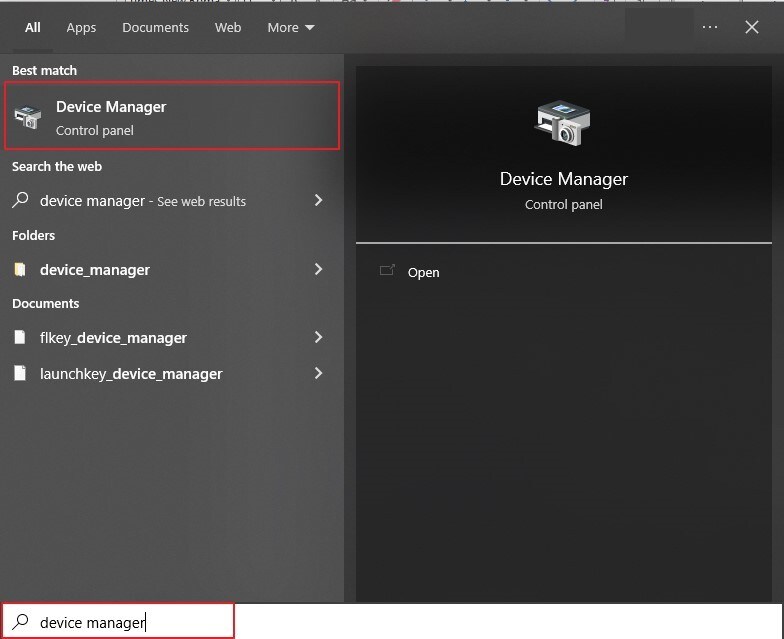This screenshot has height=639, width=784.
Task: Expand arrow for device manager web results
Action: [x=318, y=200]
